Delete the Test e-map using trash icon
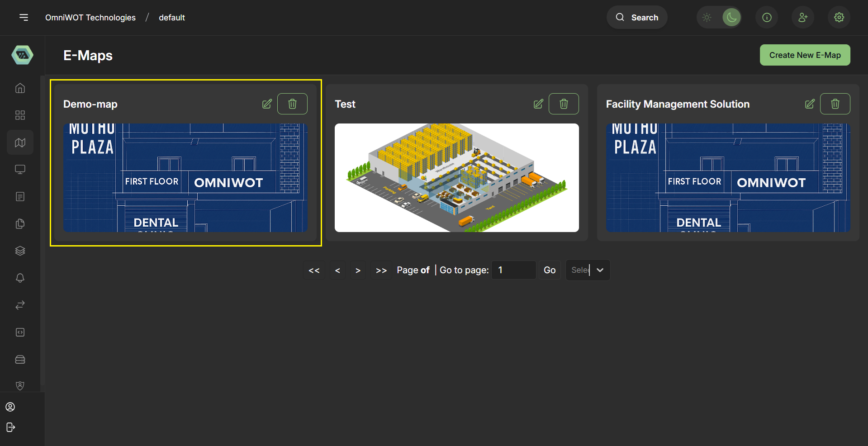The height and width of the screenshot is (446, 868). (x=564, y=104)
